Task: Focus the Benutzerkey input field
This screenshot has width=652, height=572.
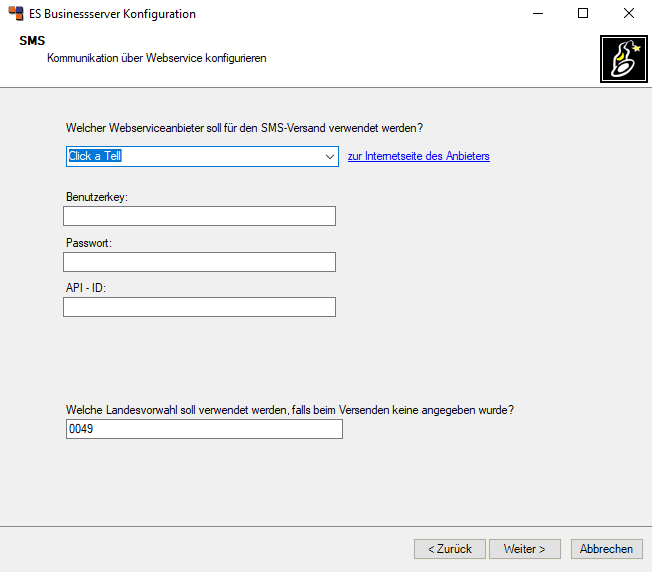Action: click(x=199, y=216)
